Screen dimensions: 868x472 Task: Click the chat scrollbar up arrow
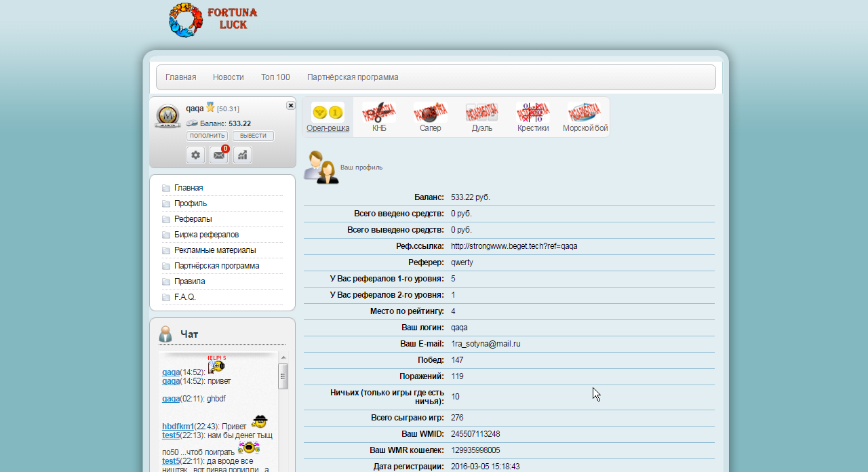click(x=283, y=357)
